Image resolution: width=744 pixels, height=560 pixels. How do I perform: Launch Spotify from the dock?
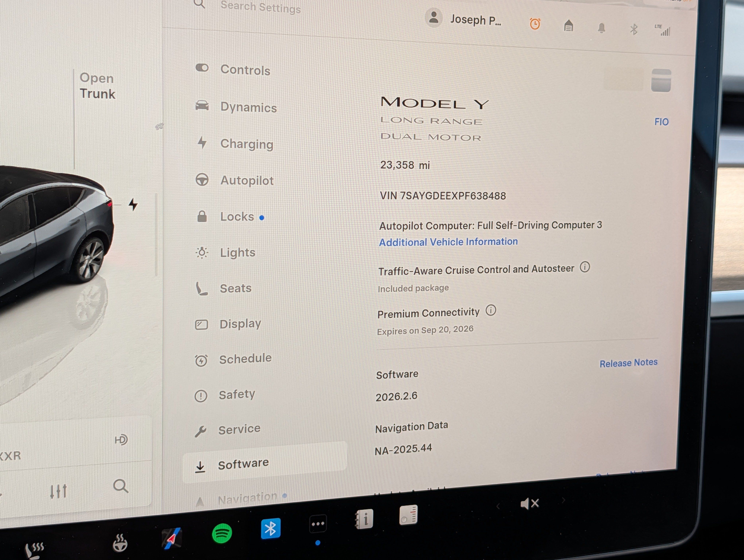(x=222, y=533)
